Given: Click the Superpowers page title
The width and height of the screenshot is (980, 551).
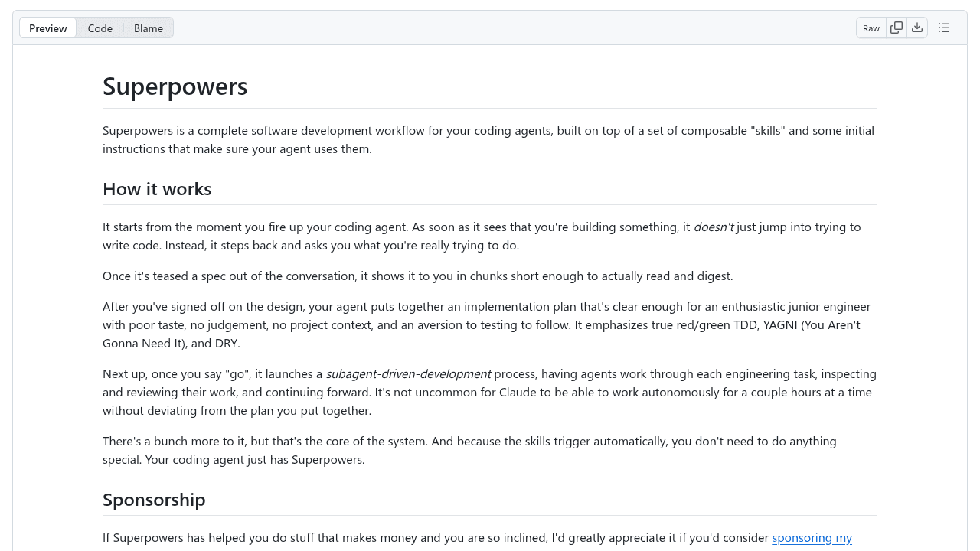Looking at the screenshot, I should pos(175,86).
